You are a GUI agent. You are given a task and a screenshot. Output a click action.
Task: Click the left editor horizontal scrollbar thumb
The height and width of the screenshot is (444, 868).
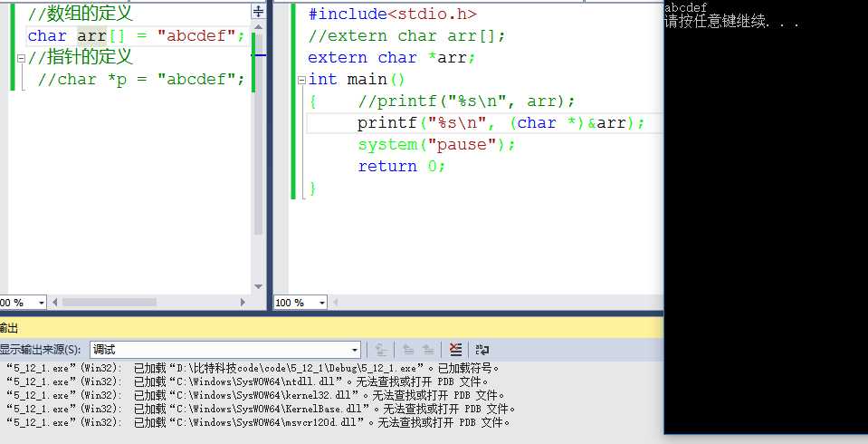[x=109, y=303]
